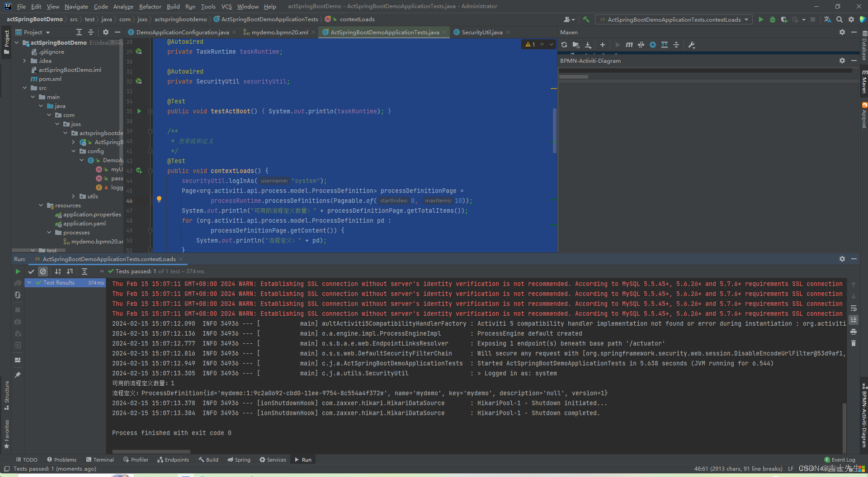Open the Services tool window

pos(273,460)
